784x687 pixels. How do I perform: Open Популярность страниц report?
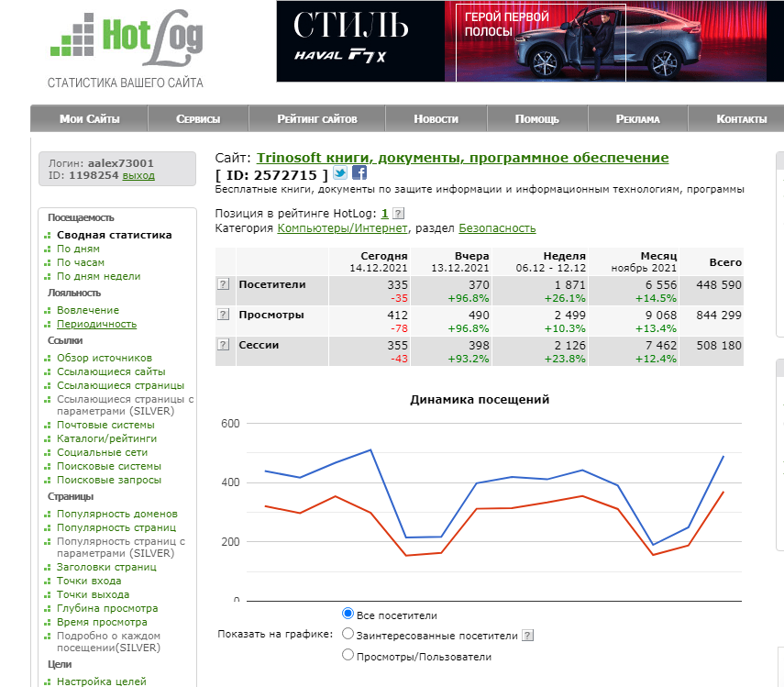(116, 527)
